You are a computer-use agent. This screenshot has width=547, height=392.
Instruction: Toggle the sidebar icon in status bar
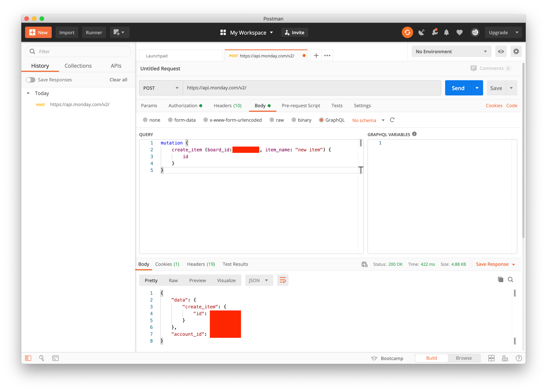pos(28,358)
